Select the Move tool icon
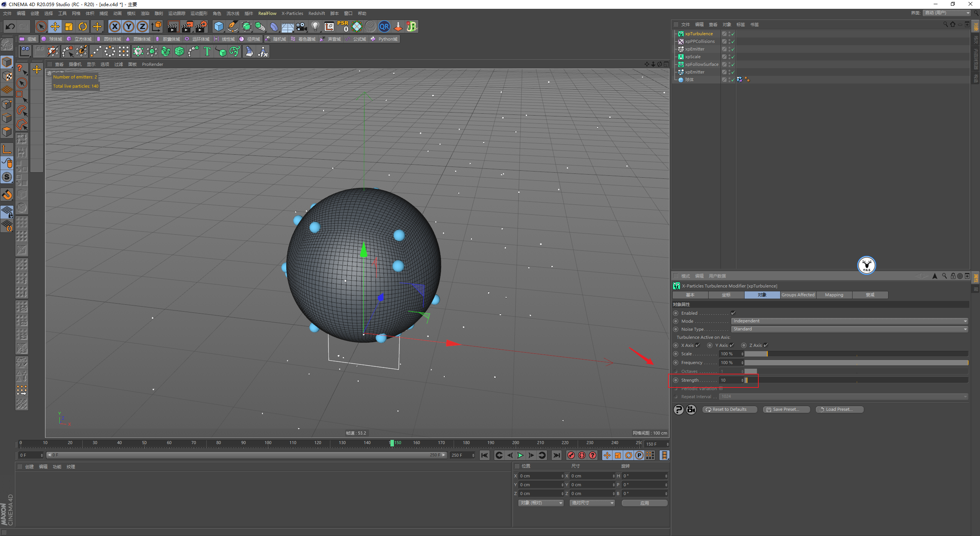The height and width of the screenshot is (536, 980). [x=55, y=26]
